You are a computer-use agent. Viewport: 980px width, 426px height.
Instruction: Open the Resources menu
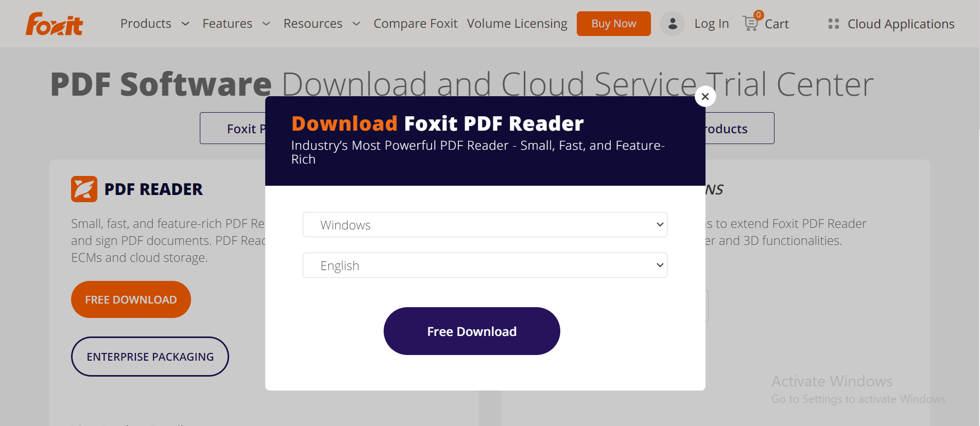coord(313,24)
